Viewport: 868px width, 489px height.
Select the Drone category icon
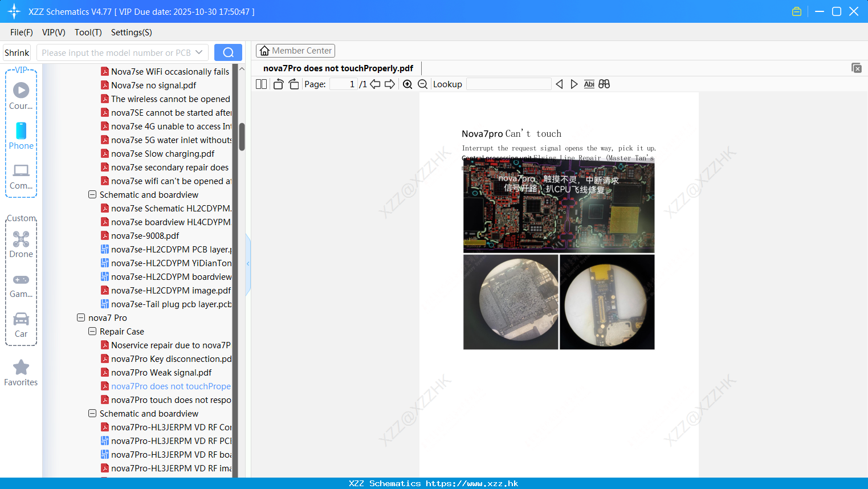(21, 244)
